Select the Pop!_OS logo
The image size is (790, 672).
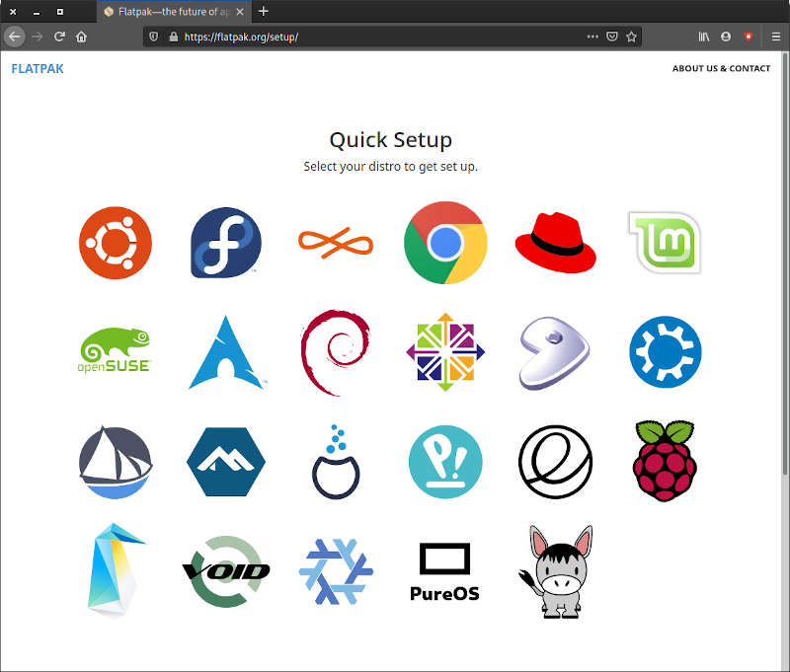(x=444, y=461)
